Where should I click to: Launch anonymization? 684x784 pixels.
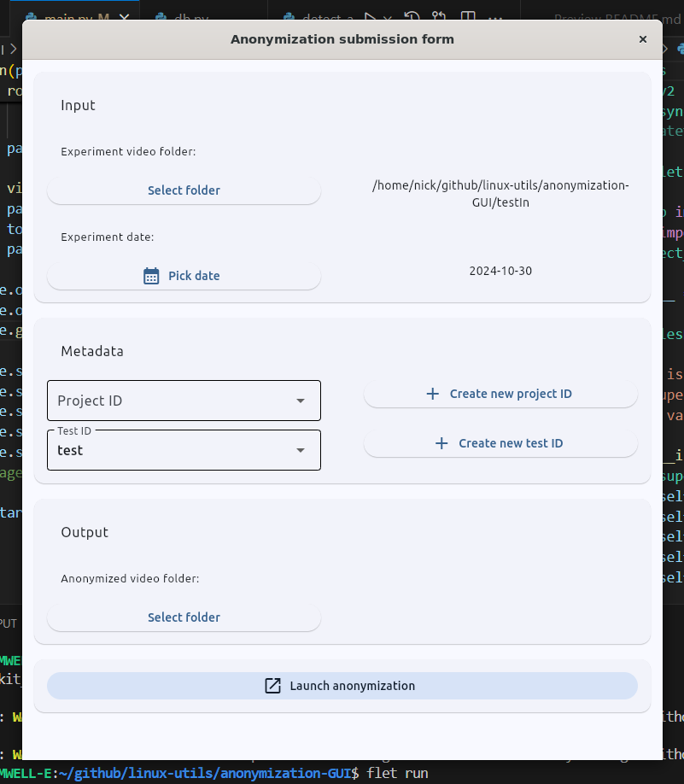click(x=342, y=685)
